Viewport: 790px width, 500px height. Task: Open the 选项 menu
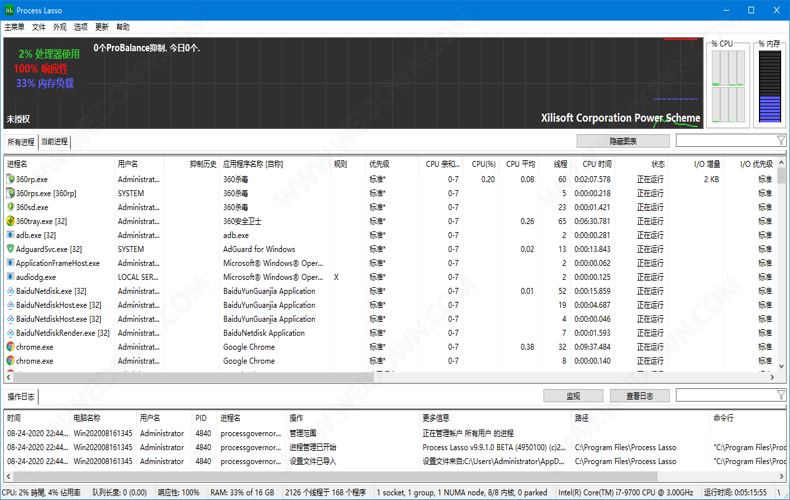coord(81,27)
